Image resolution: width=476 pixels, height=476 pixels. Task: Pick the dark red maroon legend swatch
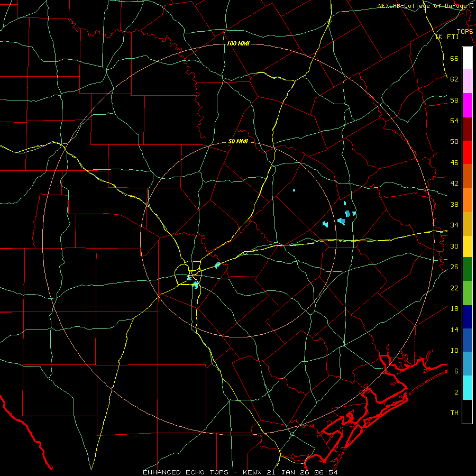point(467,129)
